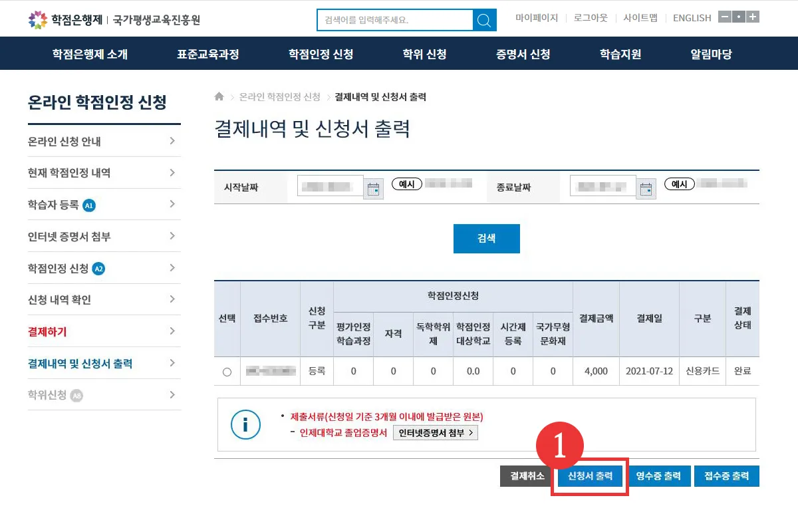The width and height of the screenshot is (798, 532).
Task: Enlarge text with the plus icon
Action: [753, 15]
